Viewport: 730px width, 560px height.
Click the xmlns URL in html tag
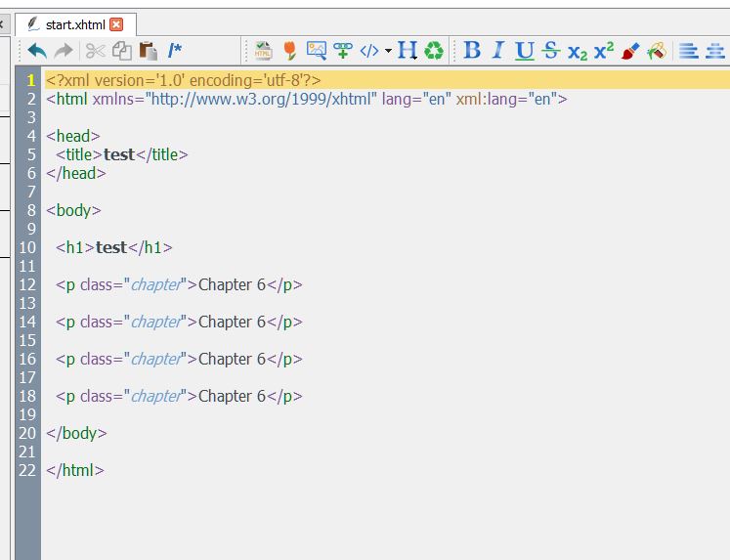(x=261, y=99)
